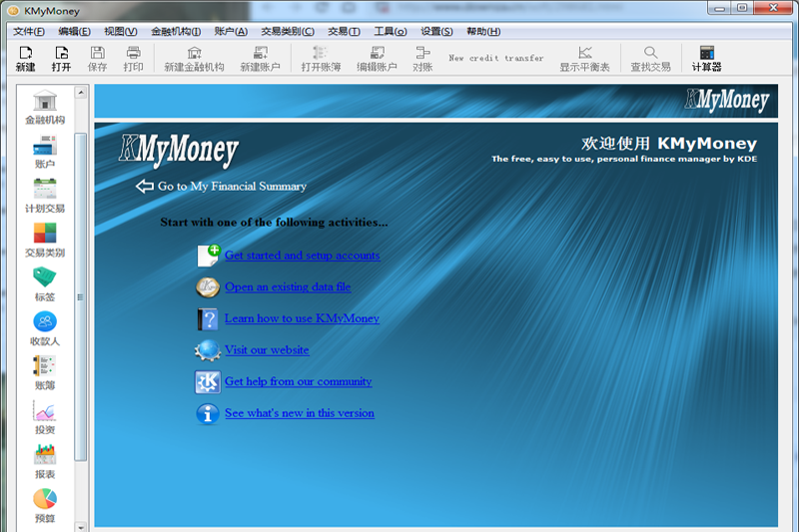Click 'Open an existing data file' link
Image resolution: width=799 pixels, height=532 pixels.
(288, 287)
